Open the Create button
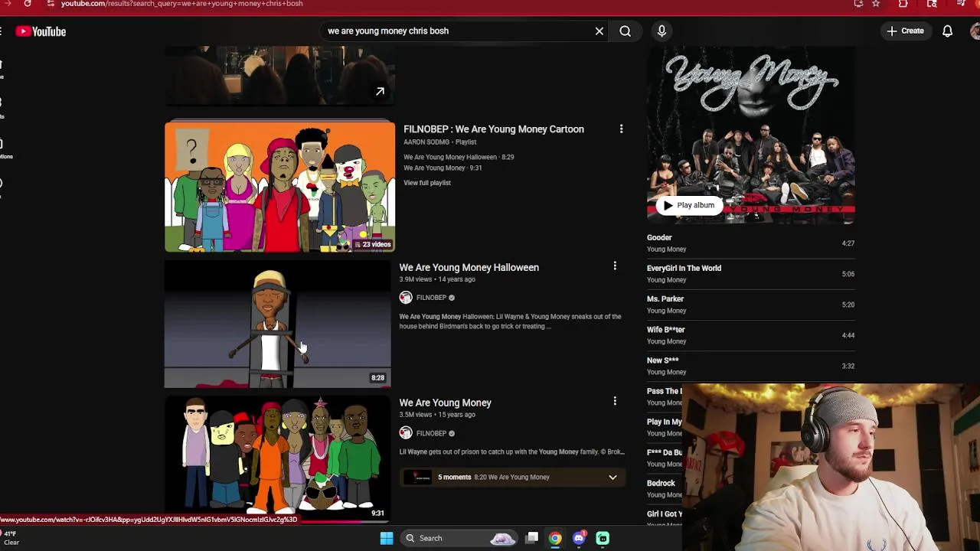This screenshot has height=551, width=980. pos(905,31)
